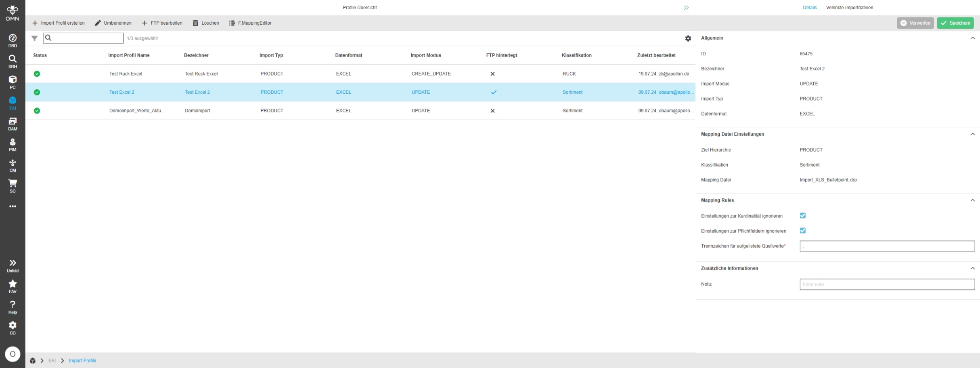The image size is (980, 368).
Task: Click the CREATE_UPDATE cell
Action: [x=431, y=74]
